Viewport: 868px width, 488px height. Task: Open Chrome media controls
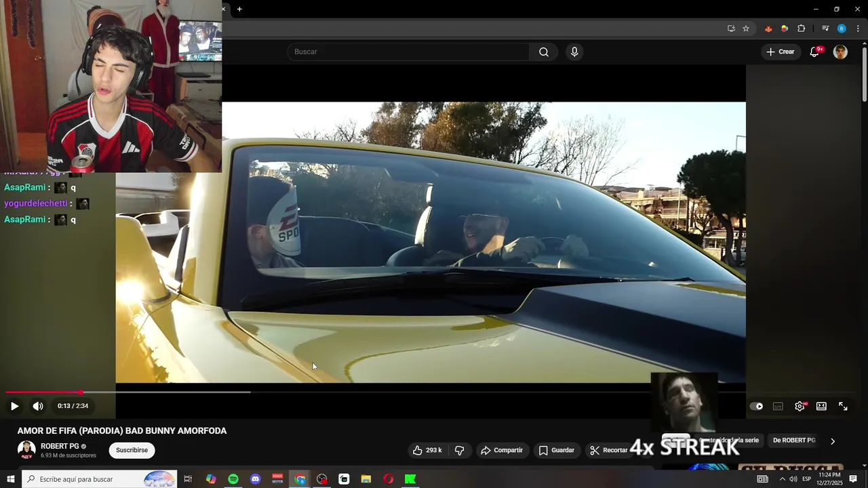[x=825, y=28]
